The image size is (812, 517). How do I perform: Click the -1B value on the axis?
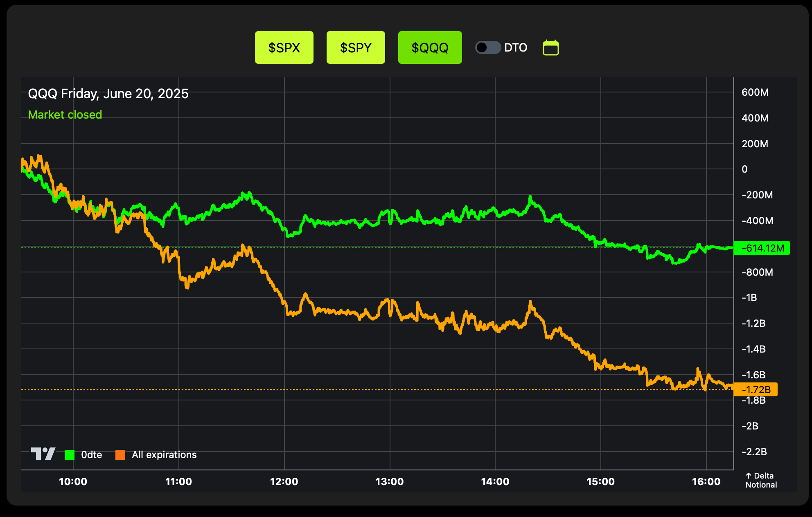[x=749, y=298]
